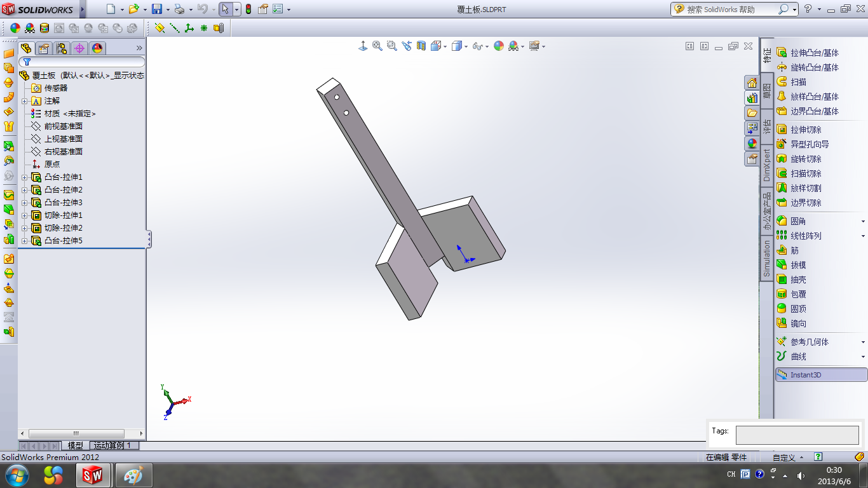The width and height of the screenshot is (868, 488).
Task: Click the Select arrow cursor tool
Action: click(225, 9)
